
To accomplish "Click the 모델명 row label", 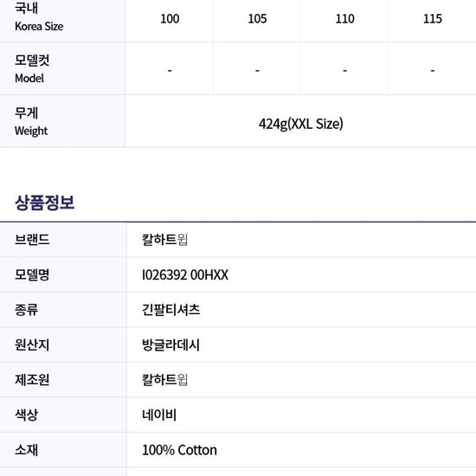I will pos(32,275).
